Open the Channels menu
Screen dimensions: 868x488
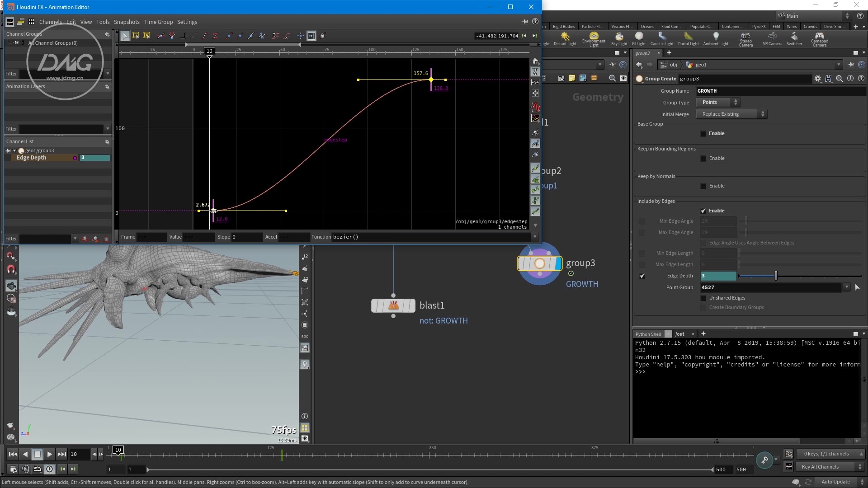[50, 21]
